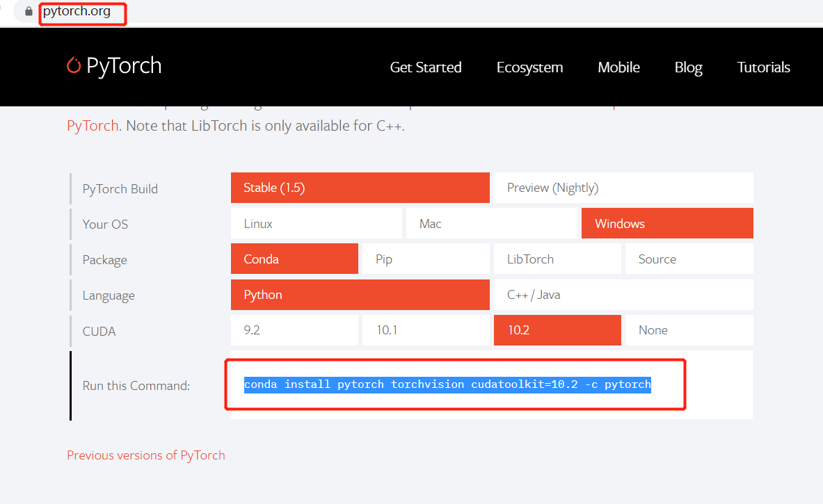Screen dimensions: 823x504
Task: Open Previous versions of PyTorch link
Action: 146,455
